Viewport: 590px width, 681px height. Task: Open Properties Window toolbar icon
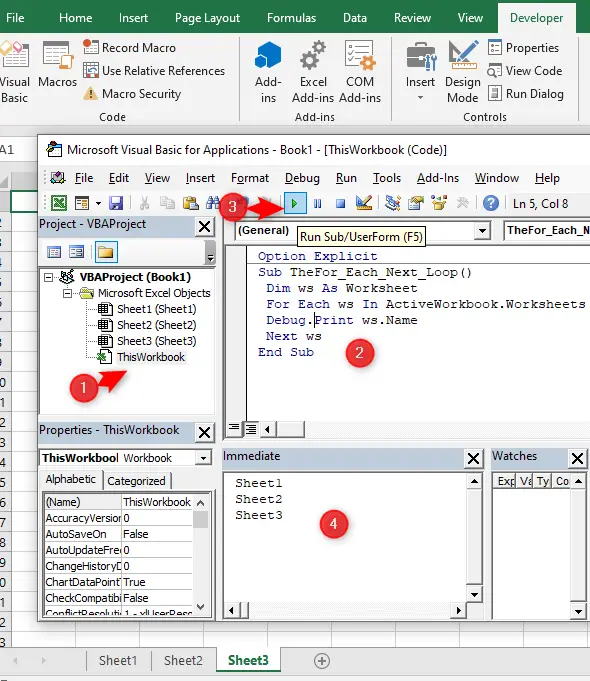pos(416,203)
